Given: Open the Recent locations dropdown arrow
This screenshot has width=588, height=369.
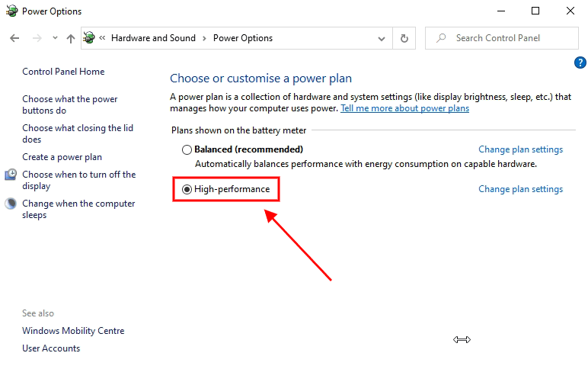Looking at the screenshot, I should (x=55, y=38).
